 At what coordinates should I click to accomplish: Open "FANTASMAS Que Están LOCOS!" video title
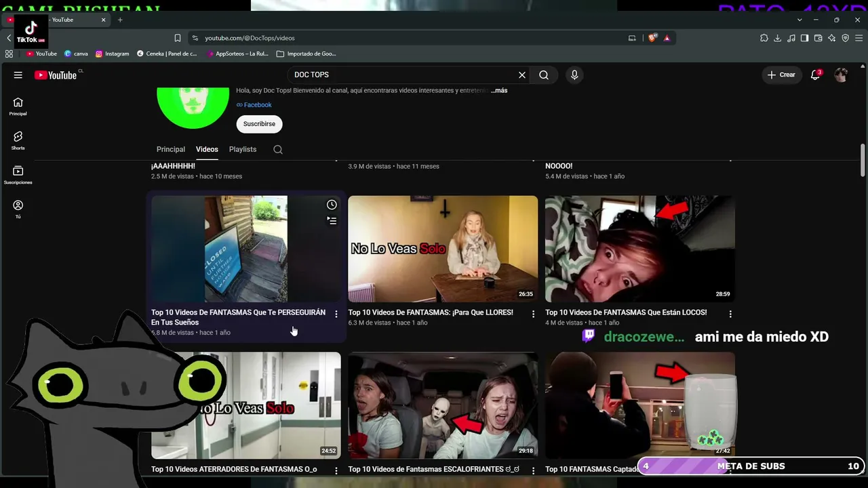626,312
